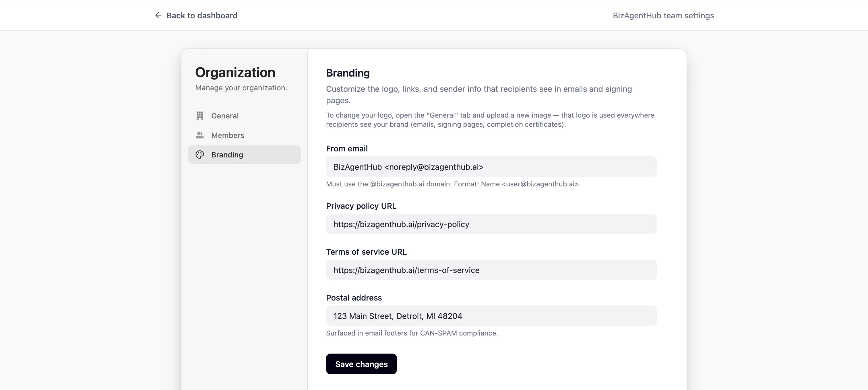Click the 'Privacy policy URL' label

point(361,206)
